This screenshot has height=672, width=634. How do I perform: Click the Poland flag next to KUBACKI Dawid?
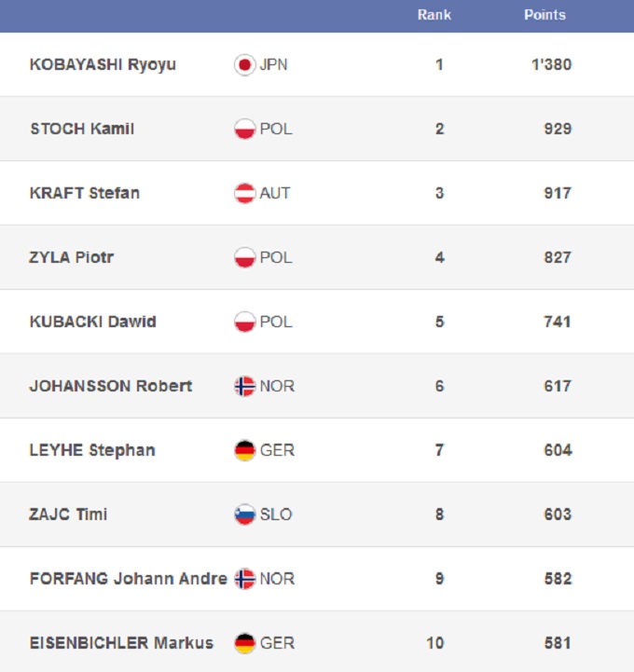[x=244, y=322]
